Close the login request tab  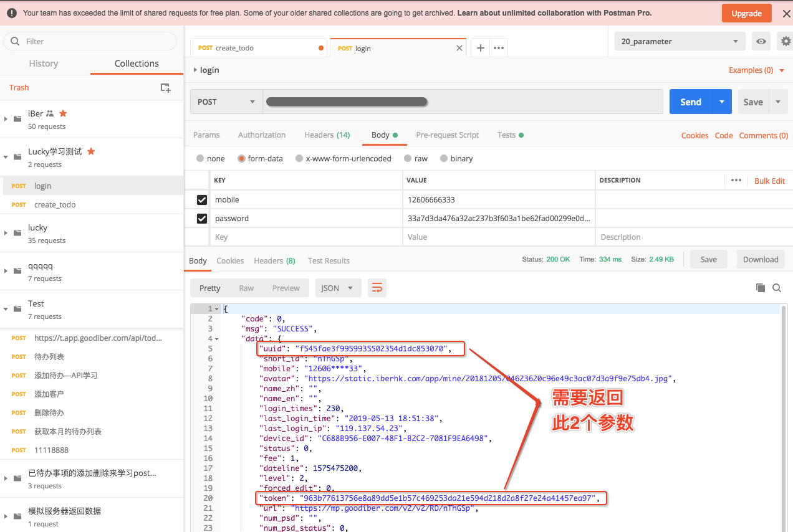pyautogui.click(x=460, y=47)
